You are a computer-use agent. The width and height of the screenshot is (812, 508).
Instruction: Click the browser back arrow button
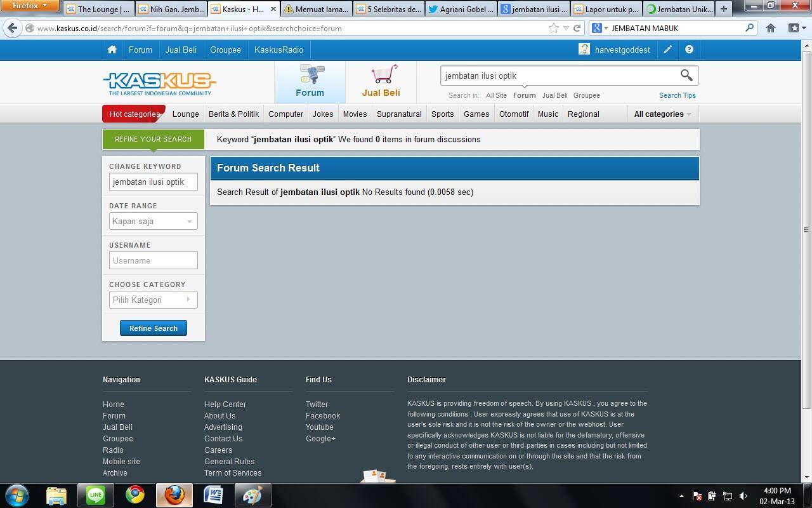coord(12,28)
